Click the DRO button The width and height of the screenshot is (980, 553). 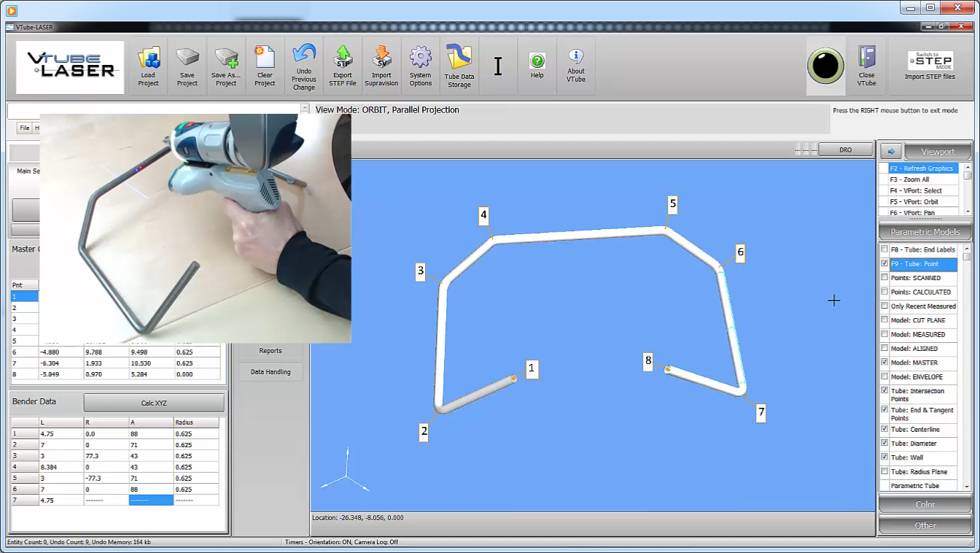coord(845,150)
